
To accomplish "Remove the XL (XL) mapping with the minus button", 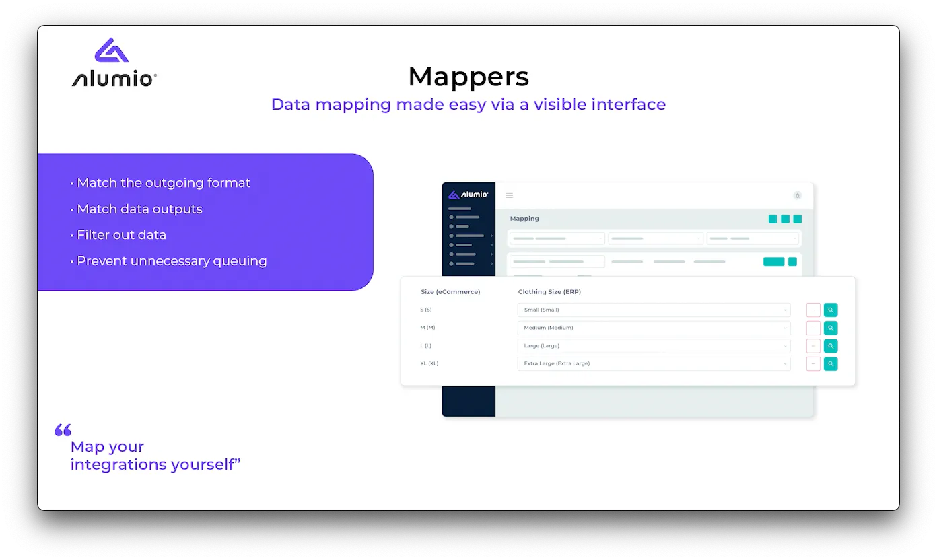I will 813,363.
